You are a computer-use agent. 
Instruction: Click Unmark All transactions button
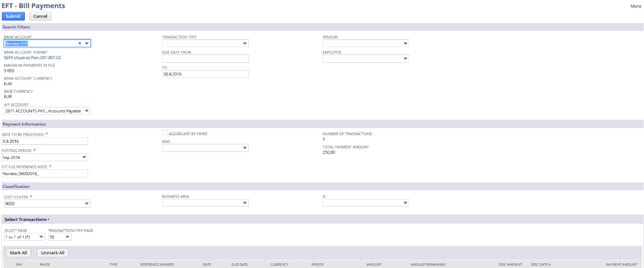[53, 253]
